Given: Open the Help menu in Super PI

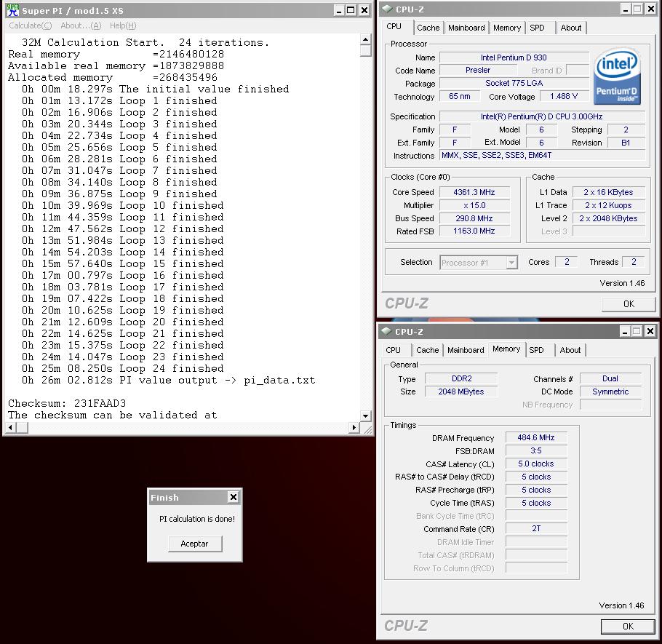Looking at the screenshot, I should coord(123,25).
